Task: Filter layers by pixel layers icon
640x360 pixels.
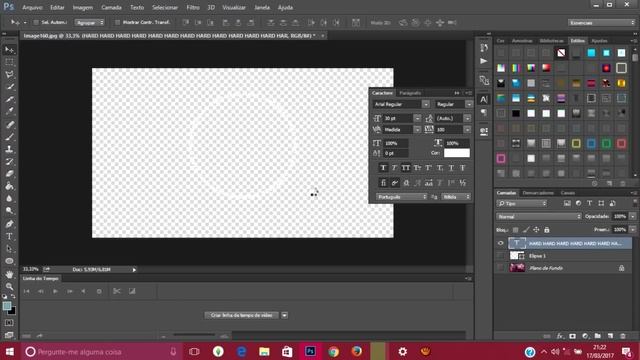Action: coord(567,203)
